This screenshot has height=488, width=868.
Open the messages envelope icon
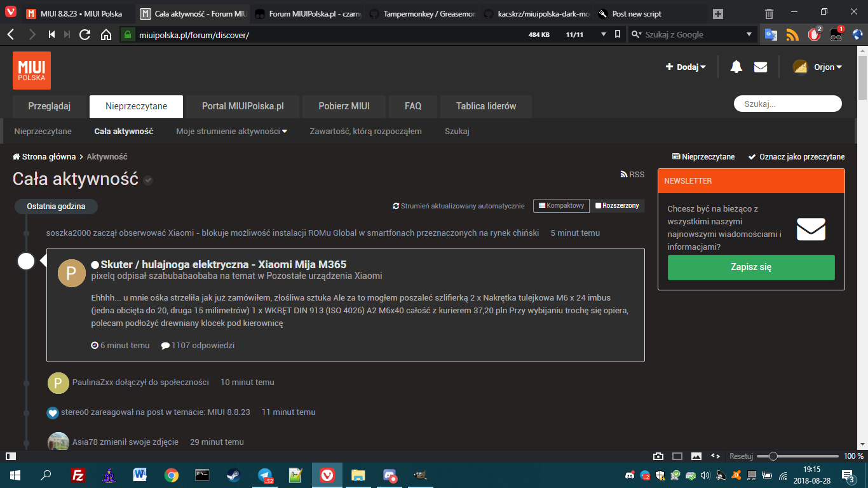click(761, 67)
